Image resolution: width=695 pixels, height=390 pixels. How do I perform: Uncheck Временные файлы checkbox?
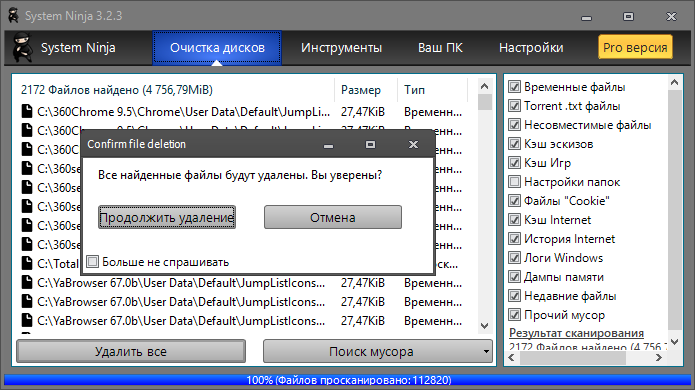click(514, 86)
